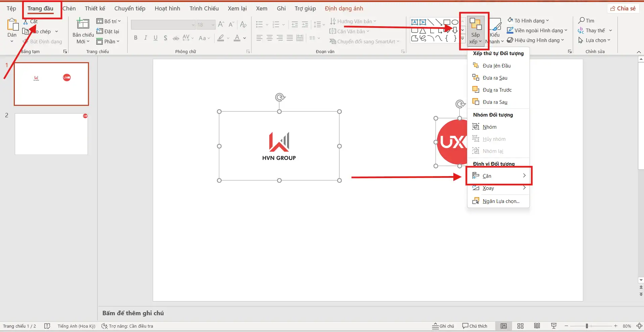Expand the Phần (Section) dropdown

(108, 41)
